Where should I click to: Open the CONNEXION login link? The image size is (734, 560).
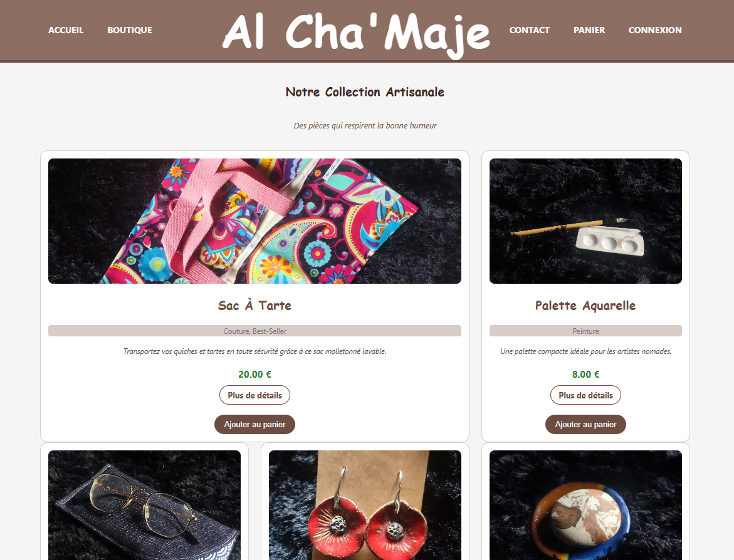coord(655,30)
